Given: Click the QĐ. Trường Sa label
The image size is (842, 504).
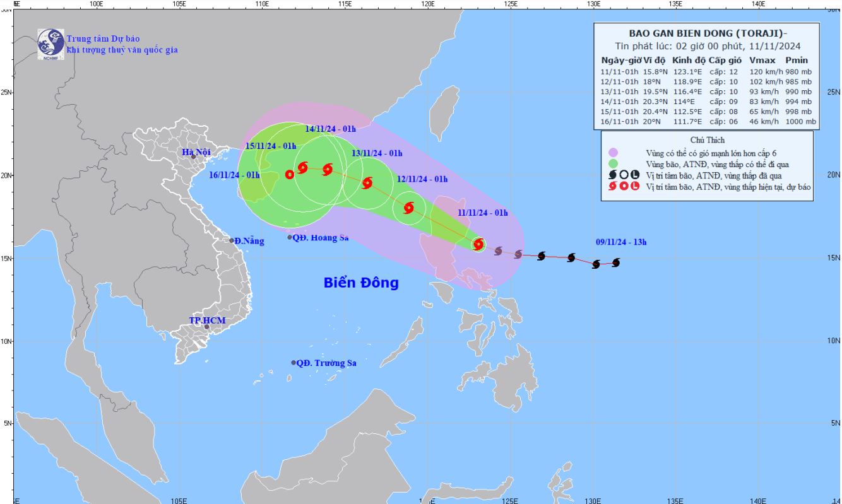Looking at the screenshot, I should (326, 363).
